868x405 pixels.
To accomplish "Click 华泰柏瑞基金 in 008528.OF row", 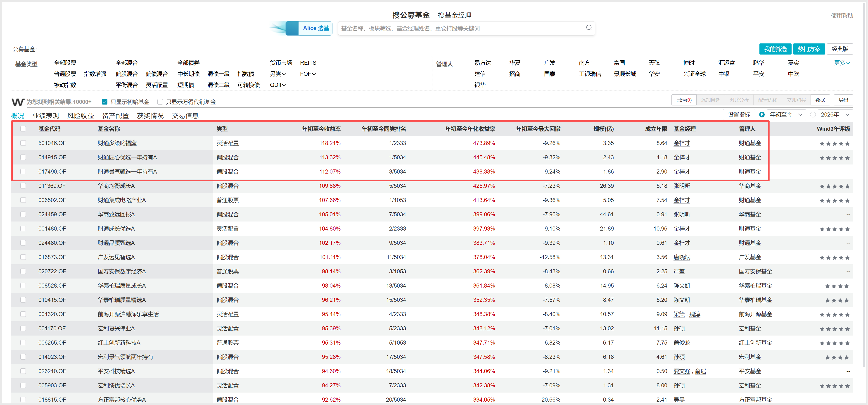I will (755, 286).
